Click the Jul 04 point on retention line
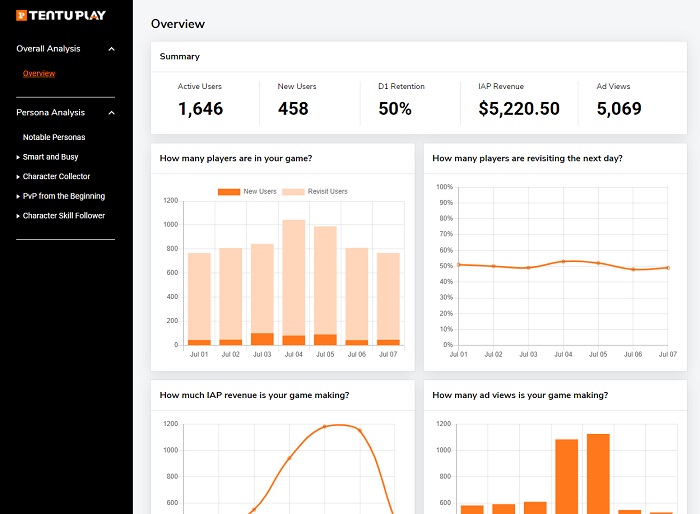The image size is (700, 514). pos(563,262)
